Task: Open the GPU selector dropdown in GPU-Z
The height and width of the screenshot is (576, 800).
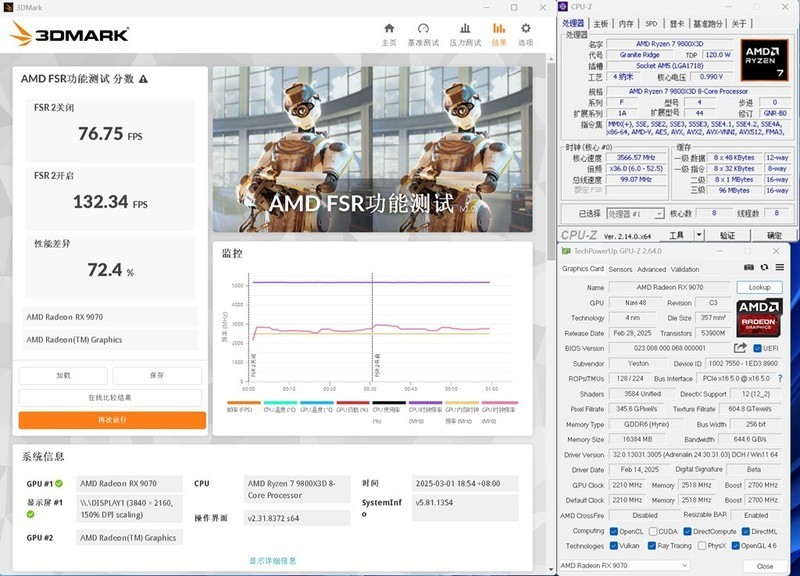Action: coord(685,566)
